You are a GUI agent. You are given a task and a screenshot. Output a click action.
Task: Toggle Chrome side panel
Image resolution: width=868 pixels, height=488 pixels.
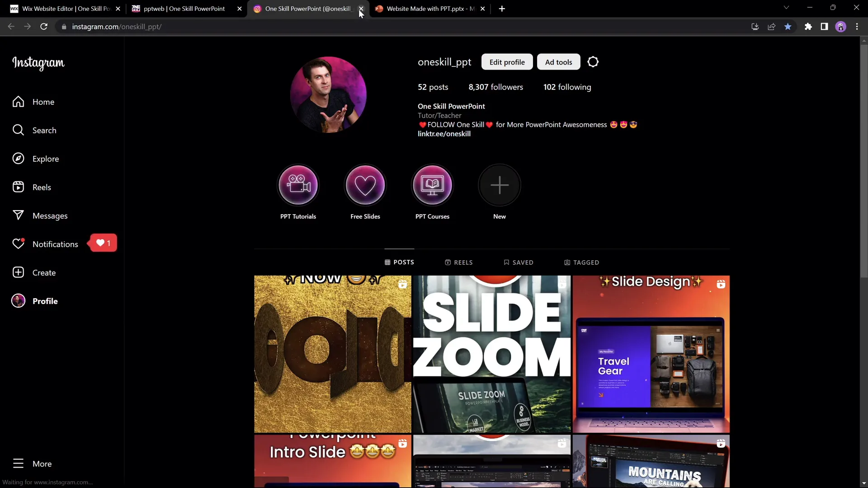tap(824, 27)
